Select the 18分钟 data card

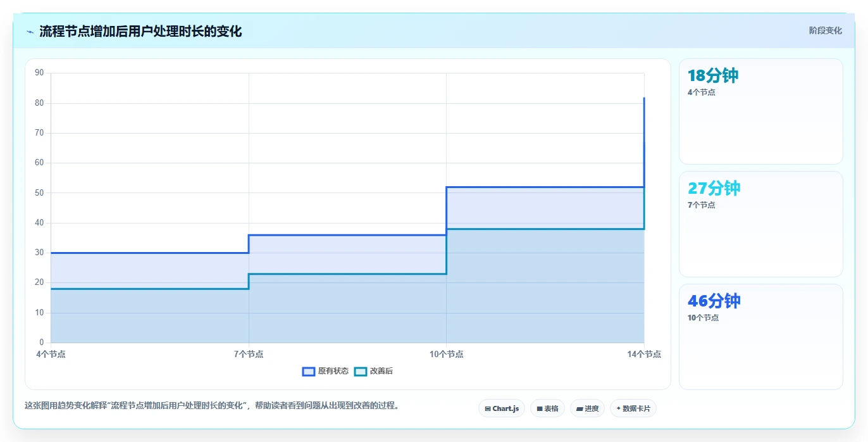760,111
